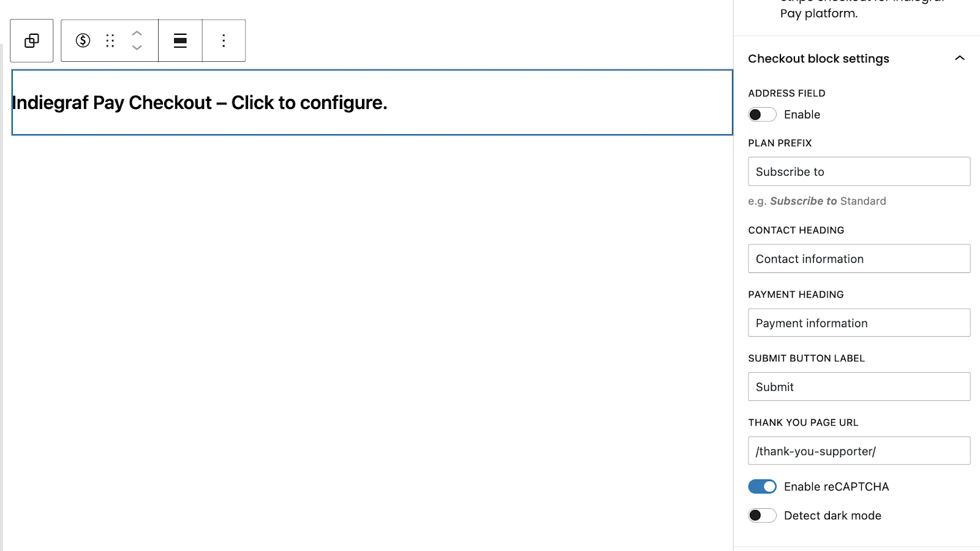Click the Contact Heading text field

coord(859,259)
